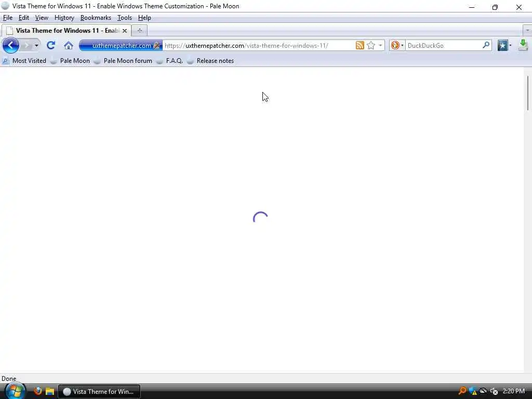532x399 pixels.
Task: Click the Done status bar text
Action: click(9, 379)
